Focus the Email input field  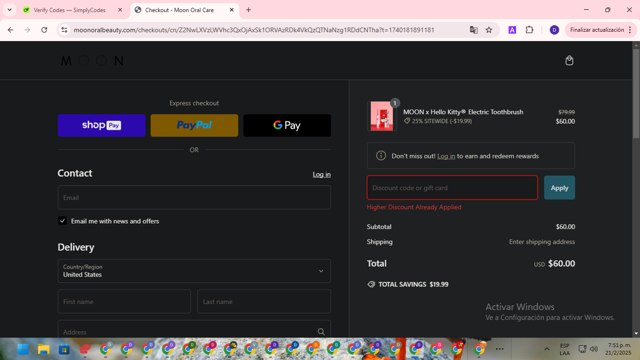[194, 198]
